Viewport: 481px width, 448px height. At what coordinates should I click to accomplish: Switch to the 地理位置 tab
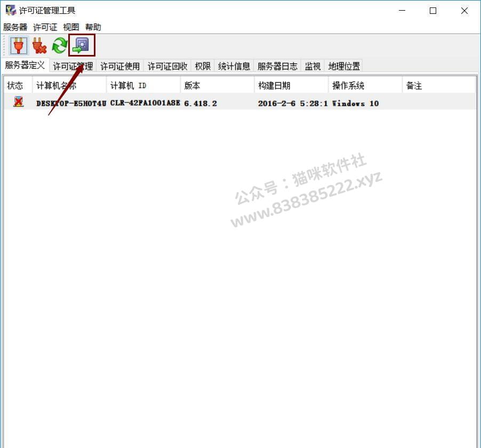[344, 66]
